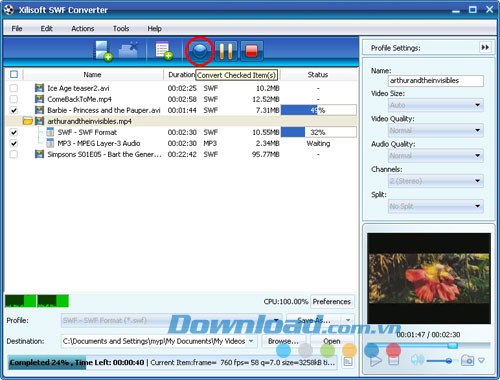Select Ice Age teaser2.avi file name

78,88
